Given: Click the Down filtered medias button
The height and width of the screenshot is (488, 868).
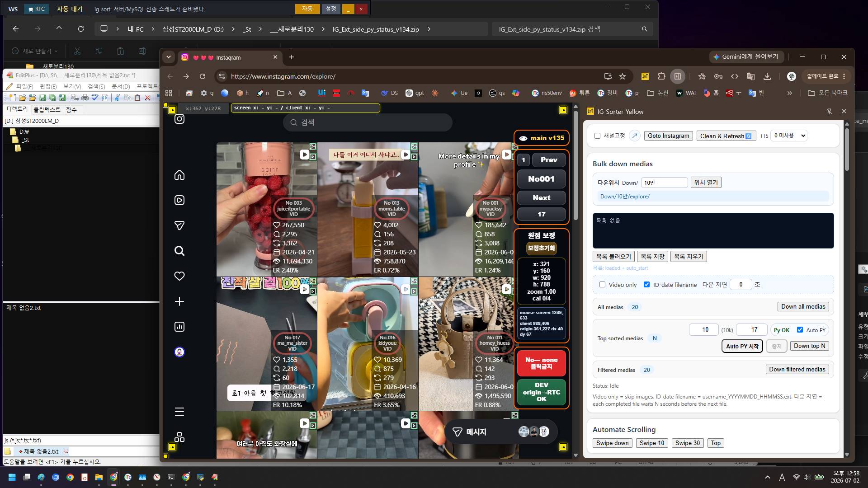Looking at the screenshot, I should pyautogui.click(x=797, y=369).
